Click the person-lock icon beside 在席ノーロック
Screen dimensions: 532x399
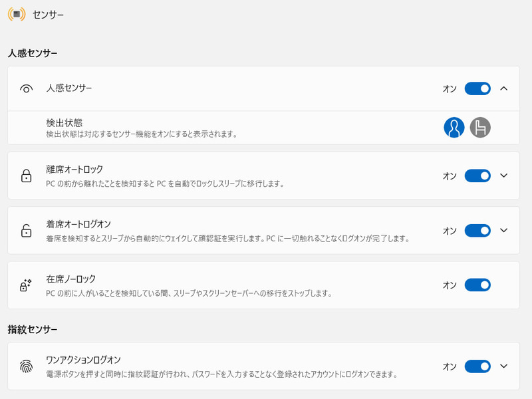26,285
